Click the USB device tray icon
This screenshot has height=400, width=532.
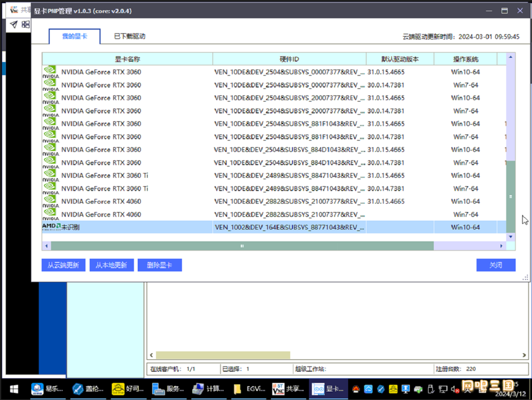[430, 389]
